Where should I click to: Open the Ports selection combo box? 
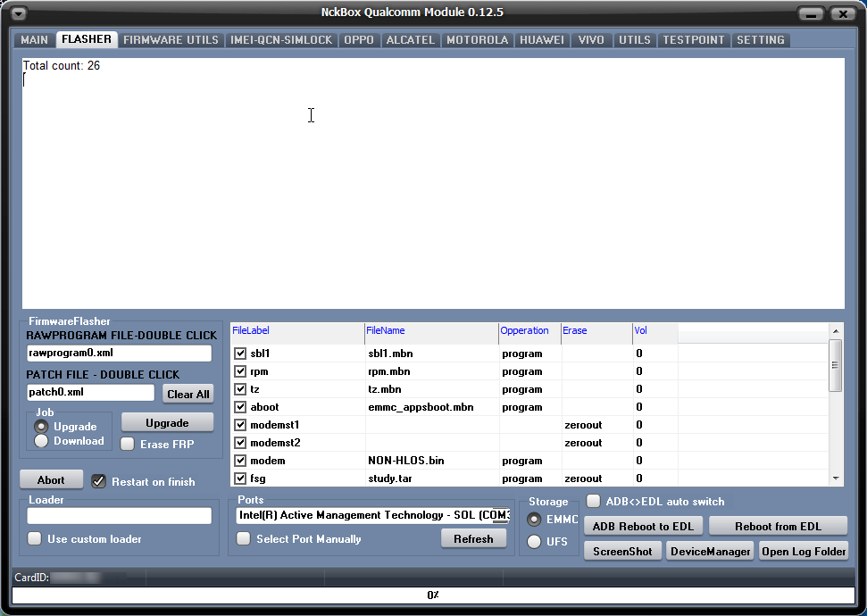tap(373, 515)
